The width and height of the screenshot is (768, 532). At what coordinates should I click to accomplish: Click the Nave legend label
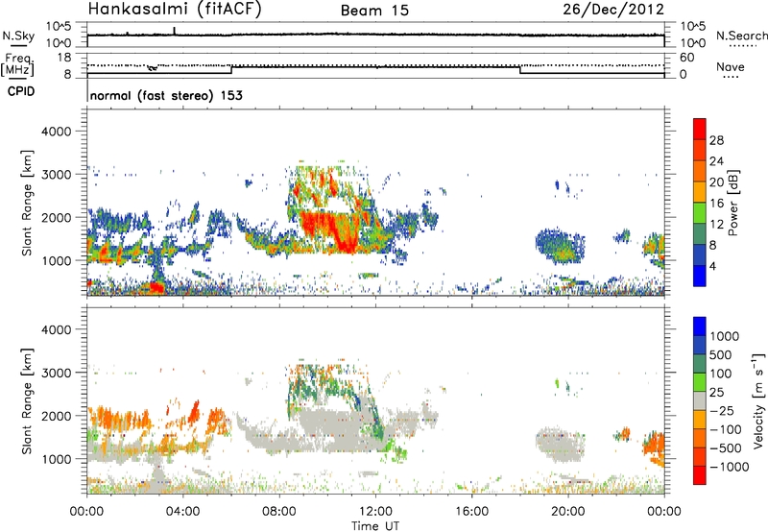(731, 66)
